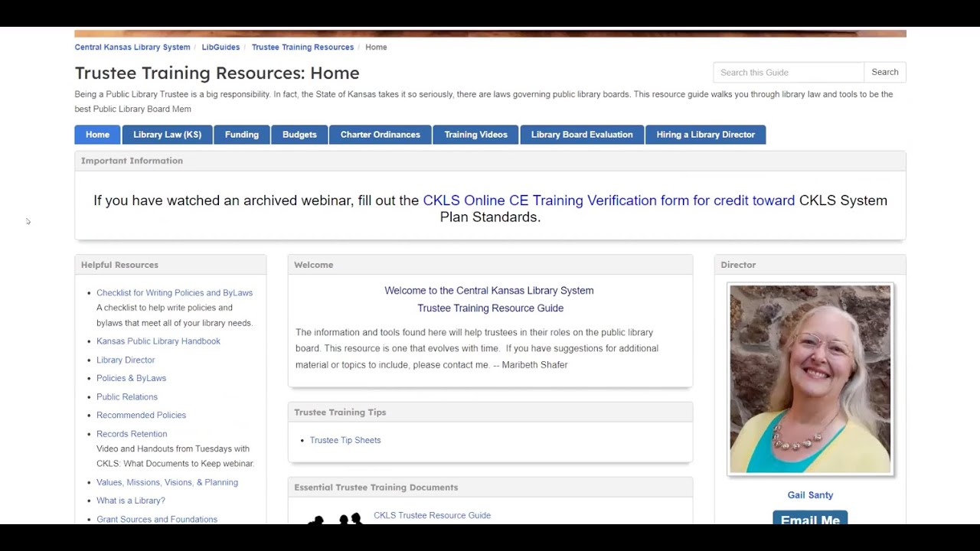Open Policies & ByLaws link

tap(131, 378)
